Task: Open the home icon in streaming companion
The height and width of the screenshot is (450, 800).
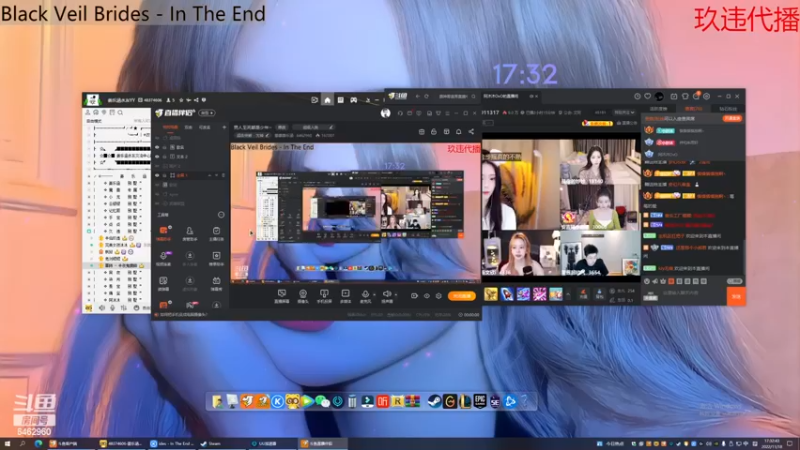Action: [x=328, y=100]
